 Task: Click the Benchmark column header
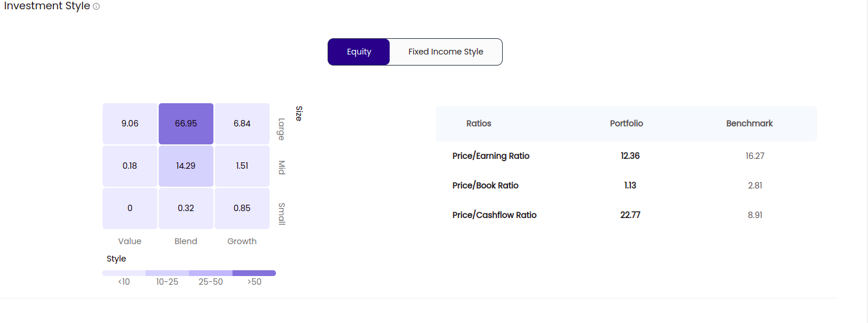750,124
